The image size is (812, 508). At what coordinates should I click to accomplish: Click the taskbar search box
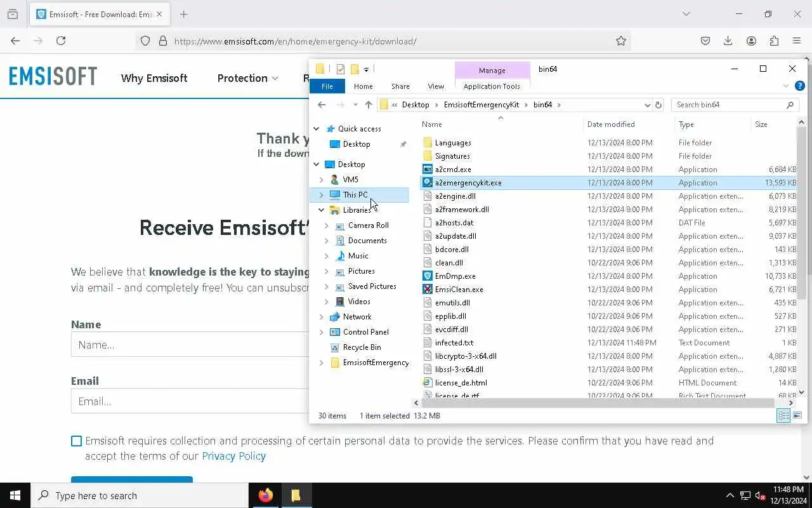coord(140,495)
